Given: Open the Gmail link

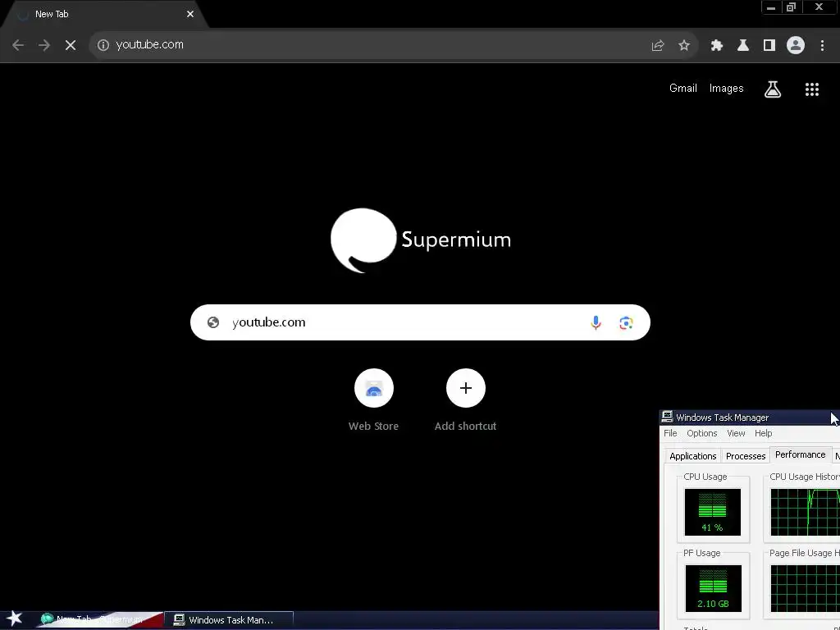Looking at the screenshot, I should tap(683, 89).
